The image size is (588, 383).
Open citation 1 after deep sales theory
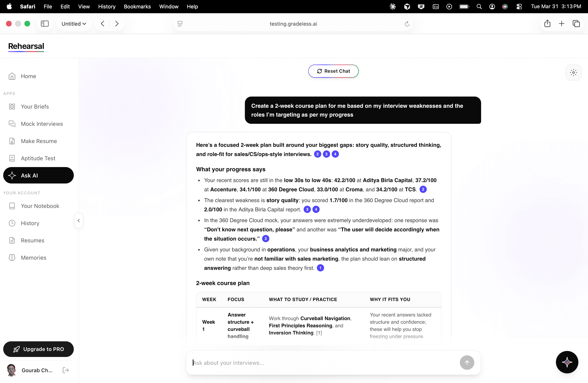320,268
